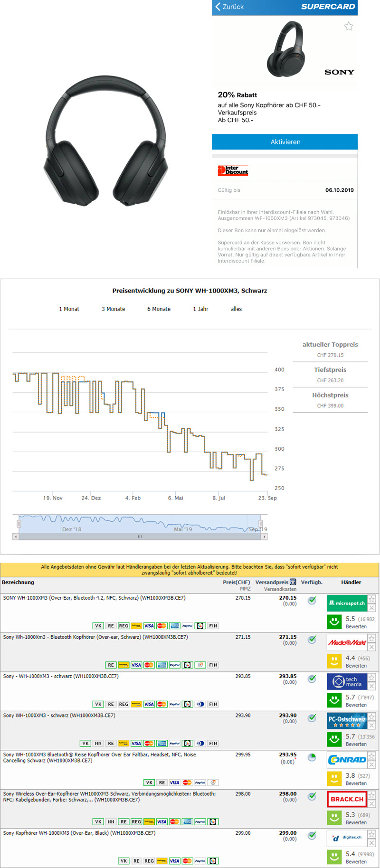Hide the MediaMarkt offer with its X
The width and height of the screenshot is (380, 868).
click(x=372, y=647)
